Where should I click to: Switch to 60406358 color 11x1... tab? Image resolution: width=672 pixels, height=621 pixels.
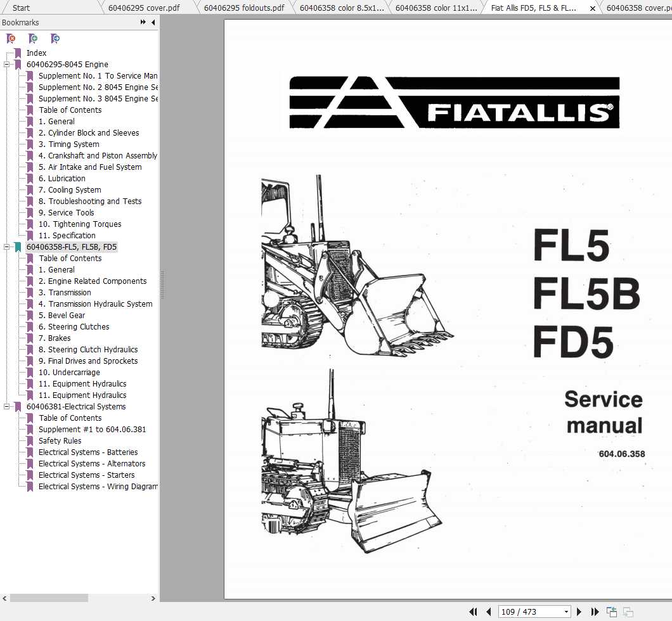click(x=436, y=8)
